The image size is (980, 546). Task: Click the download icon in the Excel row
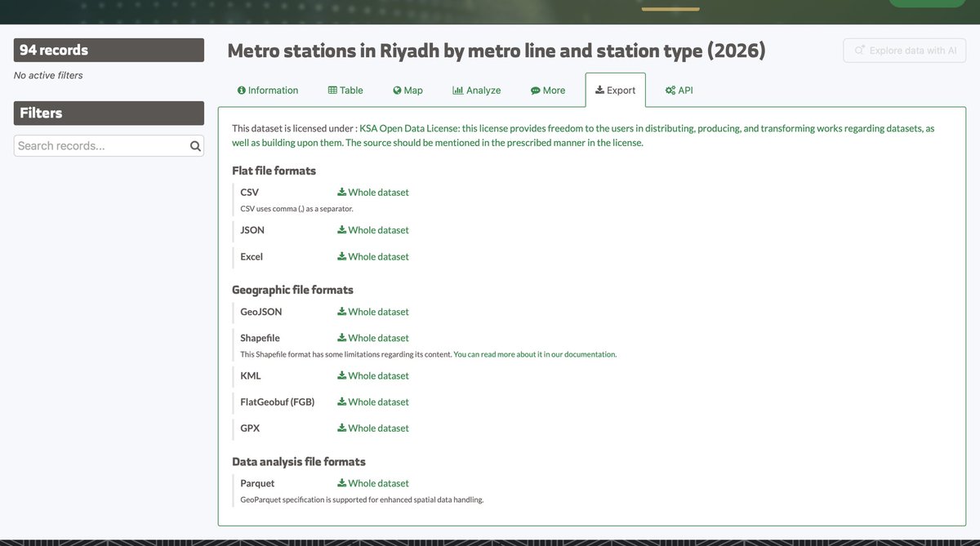342,256
